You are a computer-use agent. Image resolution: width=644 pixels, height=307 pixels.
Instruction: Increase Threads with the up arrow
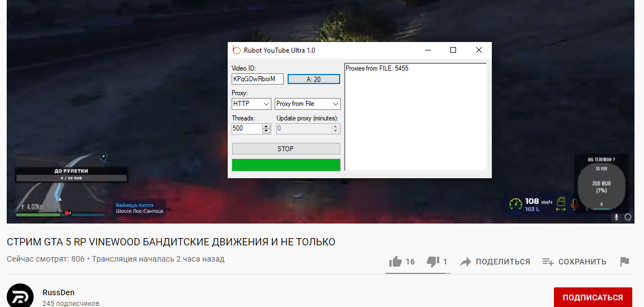pyautogui.click(x=266, y=126)
